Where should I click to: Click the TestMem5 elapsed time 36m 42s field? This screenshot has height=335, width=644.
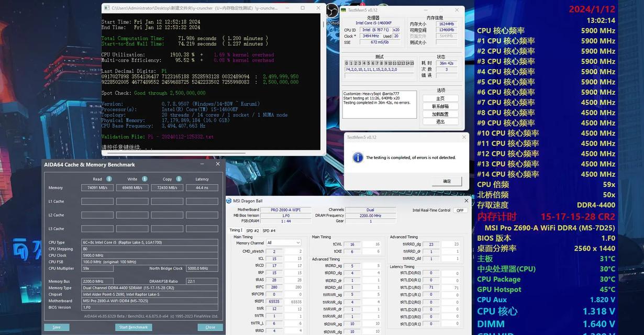pos(447,63)
